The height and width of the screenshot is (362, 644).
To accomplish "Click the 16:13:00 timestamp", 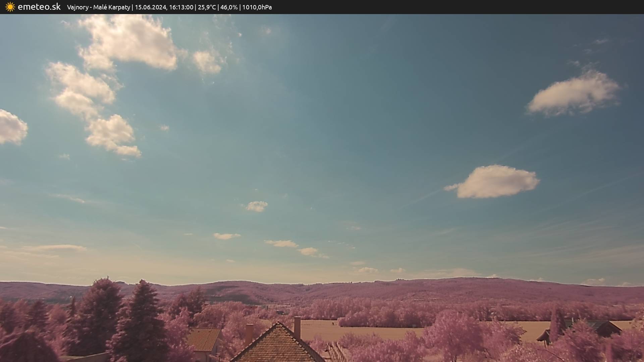I will 181,7.
